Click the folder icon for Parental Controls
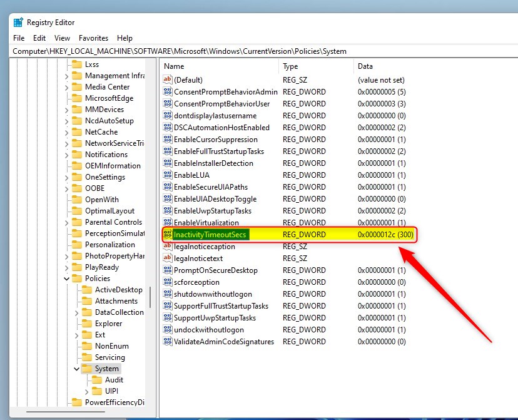This screenshot has height=420, width=518. click(77, 222)
